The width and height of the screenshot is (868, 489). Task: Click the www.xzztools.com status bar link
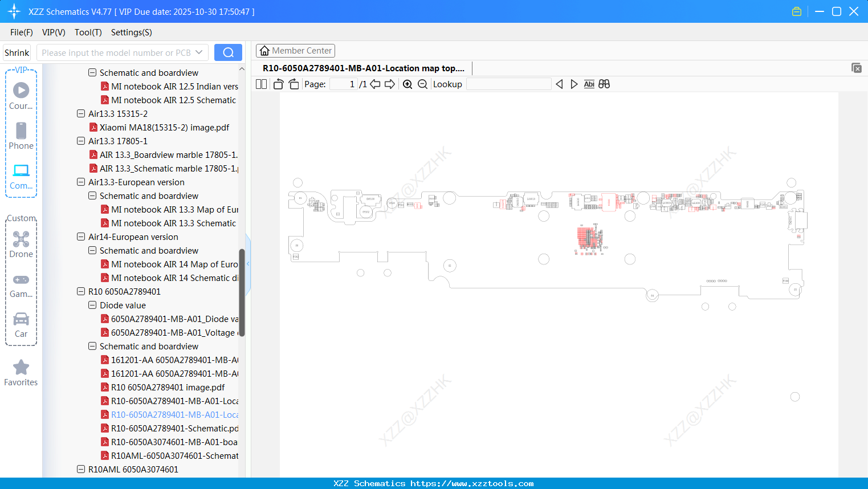click(472, 483)
